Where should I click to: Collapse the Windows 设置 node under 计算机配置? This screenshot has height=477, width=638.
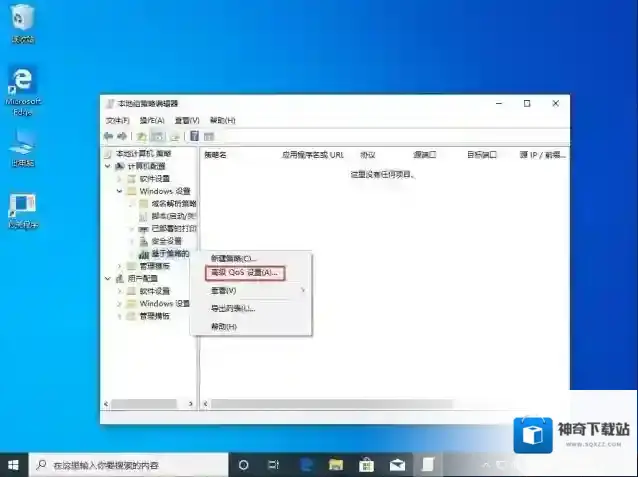click(x=119, y=190)
